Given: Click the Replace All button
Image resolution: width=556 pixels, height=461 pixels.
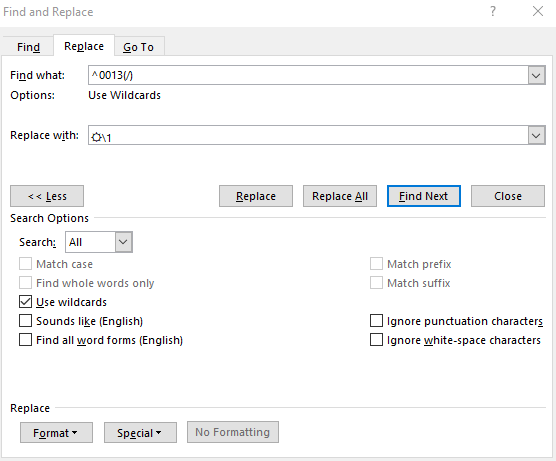Looking at the screenshot, I should (340, 196).
